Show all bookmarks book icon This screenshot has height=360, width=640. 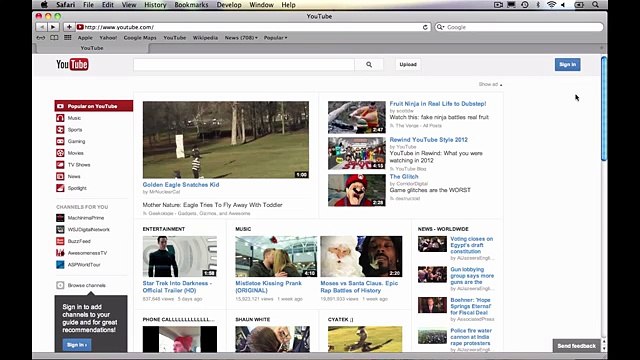[54, 38]
